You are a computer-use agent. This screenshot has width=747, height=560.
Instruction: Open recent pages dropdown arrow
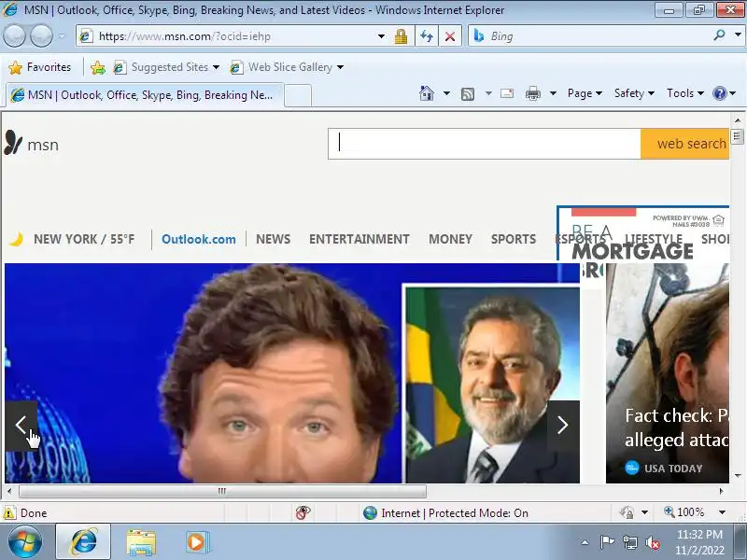pos(63,36)
